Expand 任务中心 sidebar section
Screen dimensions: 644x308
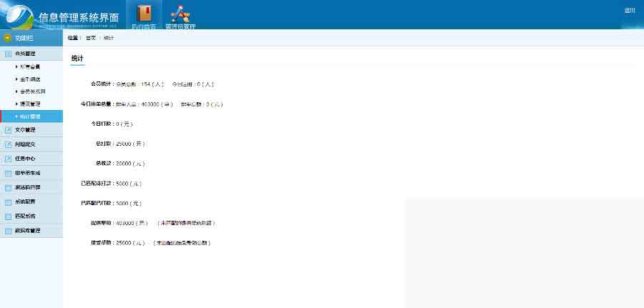coord(31,159)
